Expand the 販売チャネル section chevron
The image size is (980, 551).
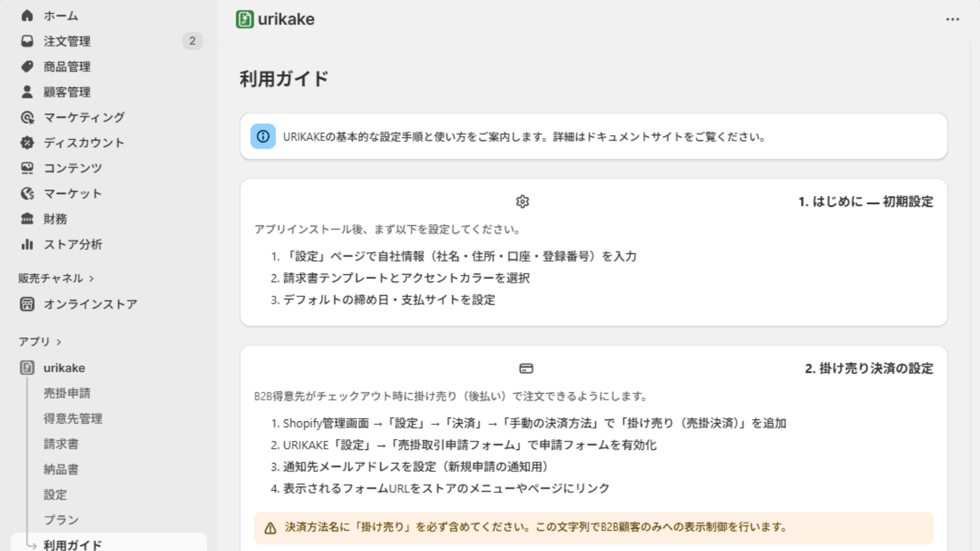(x=91, y=279)
